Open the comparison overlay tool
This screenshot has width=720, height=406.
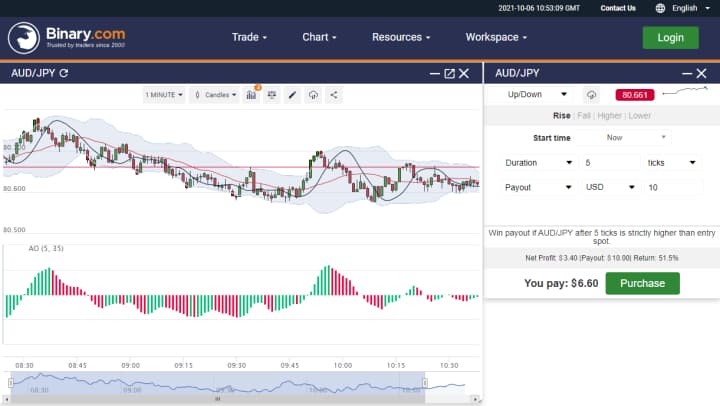pos(272,95)
